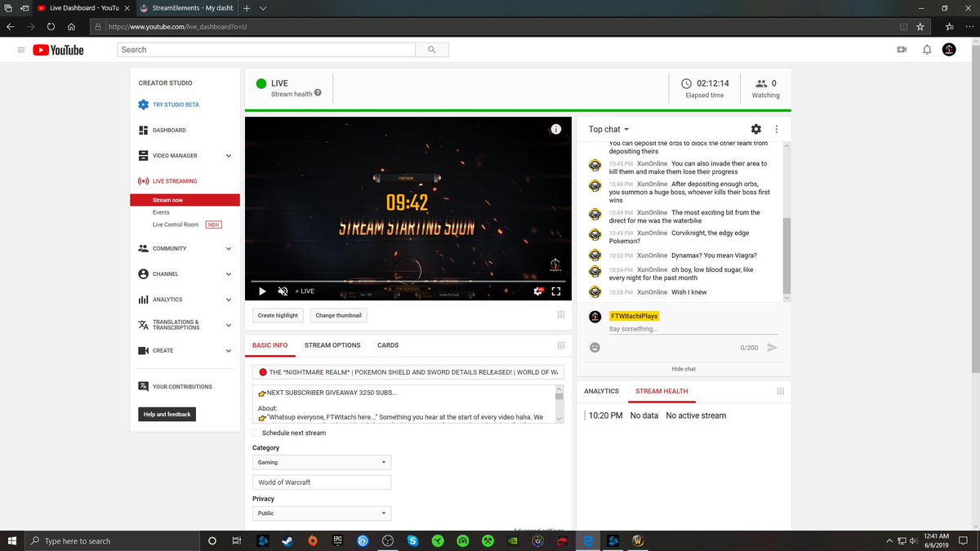Open Windows Start menu

12,540
